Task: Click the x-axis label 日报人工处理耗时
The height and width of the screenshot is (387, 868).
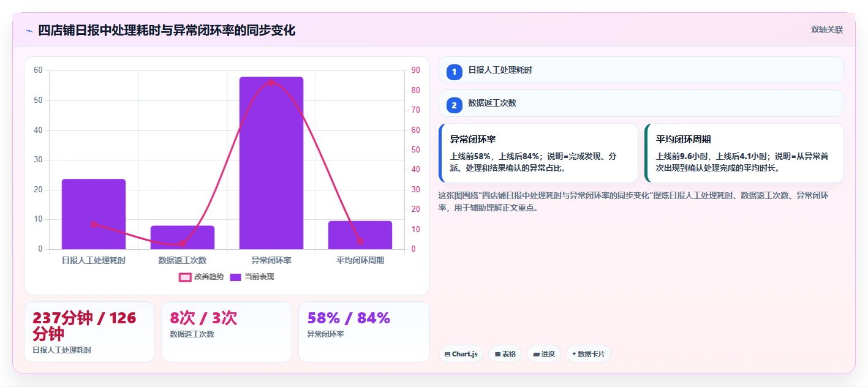Action: click(x=94, y=260)
